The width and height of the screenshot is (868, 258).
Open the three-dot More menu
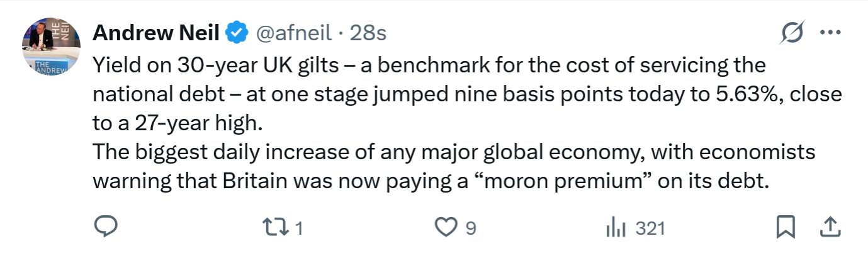[831, 33]
